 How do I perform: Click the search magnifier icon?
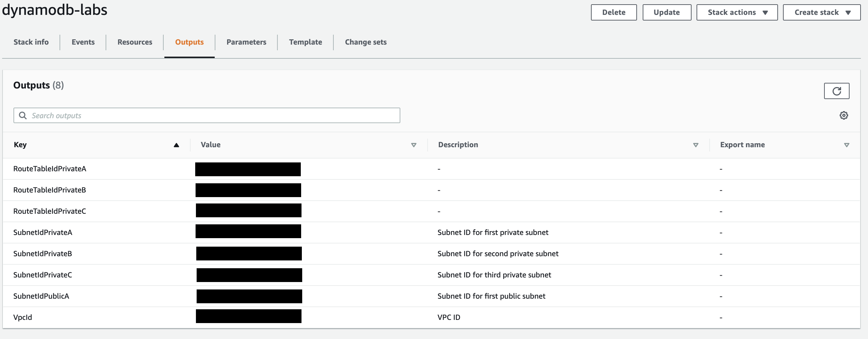[23, 115]
